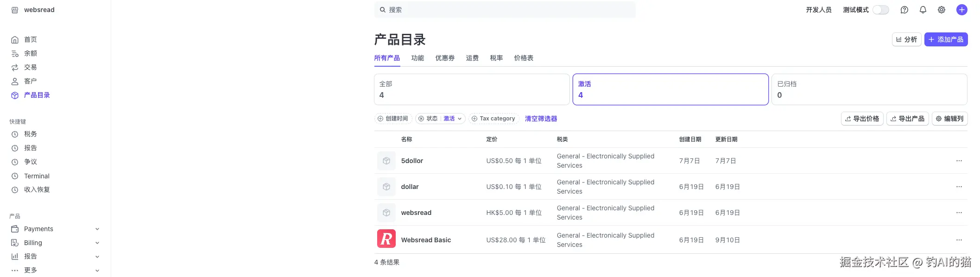Switch to the 税率 tab
980x277 pixels.
pos(496,58)
